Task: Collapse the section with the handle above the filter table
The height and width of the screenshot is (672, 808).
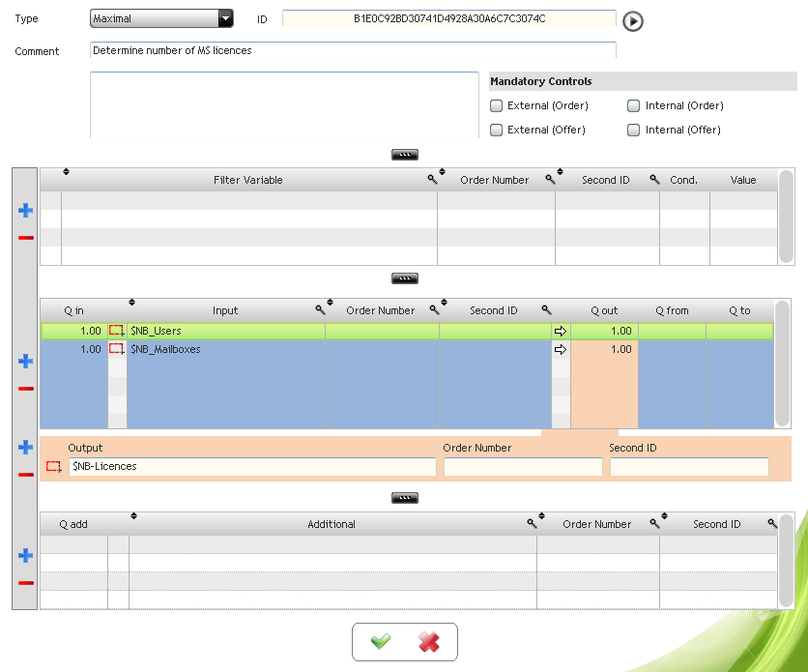Action: [405, 155]
